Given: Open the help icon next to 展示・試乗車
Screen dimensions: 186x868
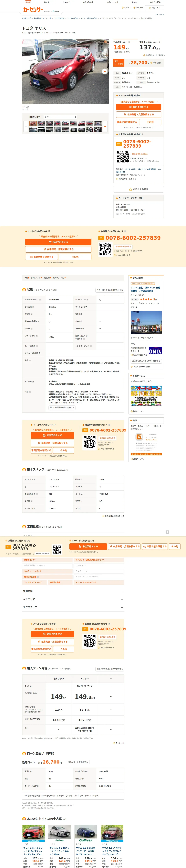Looking at the screenshot, I should 37,346.
